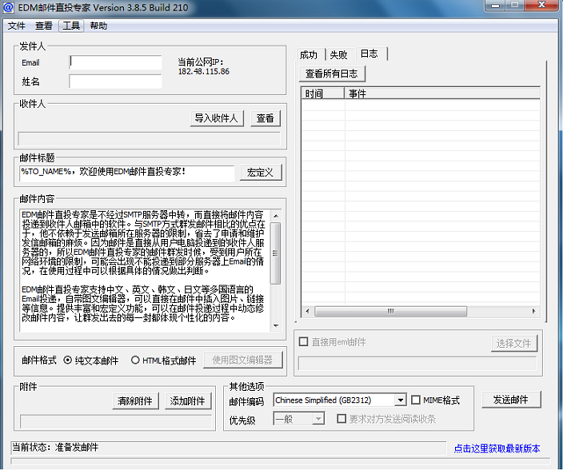The width and height of the screenshot is (563, 470).
Task: Click the 时间 column header
Action: [x=323, y=93]
